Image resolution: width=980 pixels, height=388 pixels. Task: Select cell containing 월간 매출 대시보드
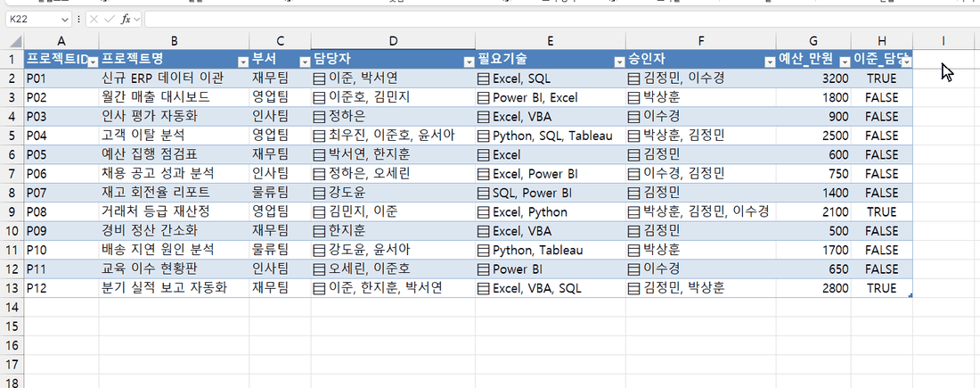(174, 97)
